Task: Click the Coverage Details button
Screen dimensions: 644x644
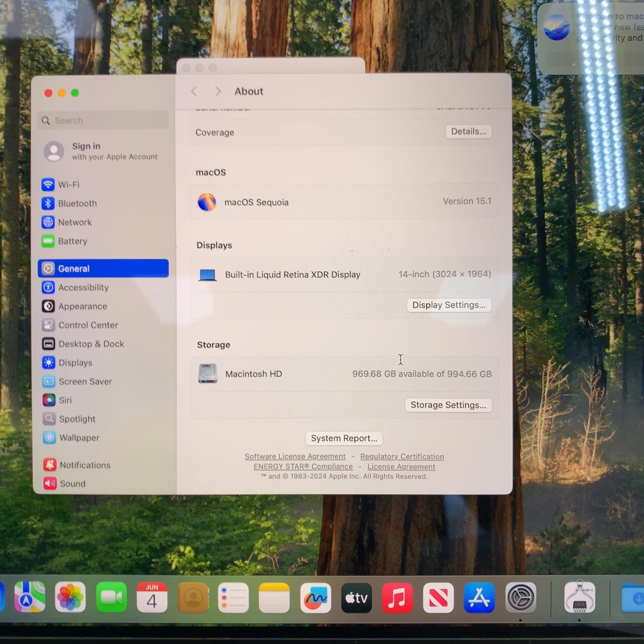Action: pos(468,131)
